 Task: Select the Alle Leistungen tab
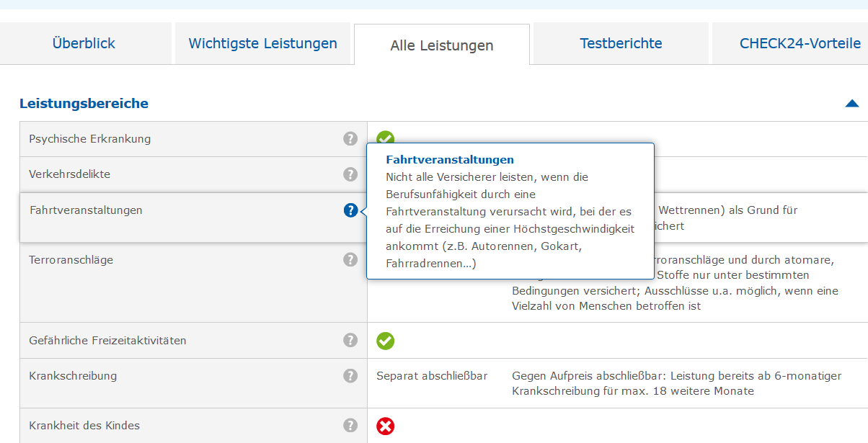coord(442,45)
